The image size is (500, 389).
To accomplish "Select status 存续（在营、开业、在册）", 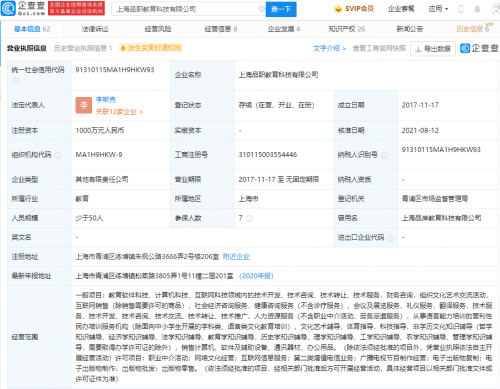I will tap(277, 105).
